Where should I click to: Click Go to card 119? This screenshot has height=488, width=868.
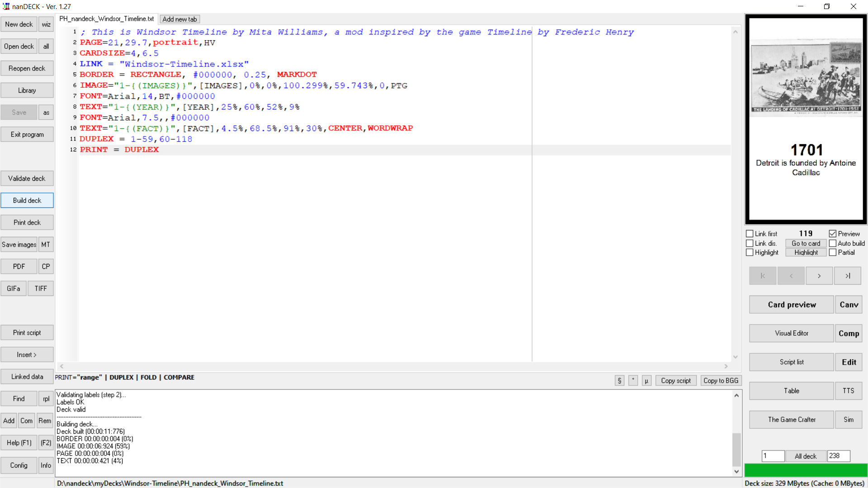pyautogui.click(x=806, y=243)
